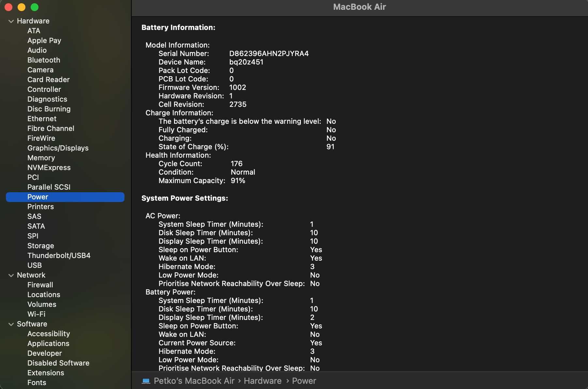Click Hardware in the path bar
Image resolution: width=588 pixels, height=389 pixels.
[262, 381]
